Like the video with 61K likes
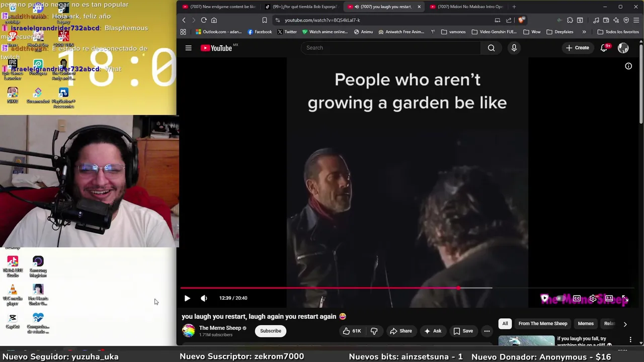Image resolution: width=644 pixels, height=362 pixels. click(x=352, y=331)
